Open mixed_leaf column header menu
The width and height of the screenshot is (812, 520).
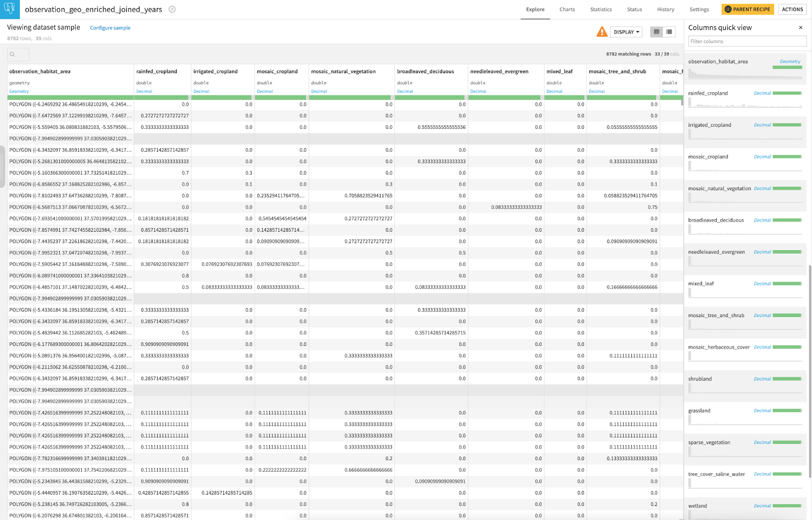point(559,72)
